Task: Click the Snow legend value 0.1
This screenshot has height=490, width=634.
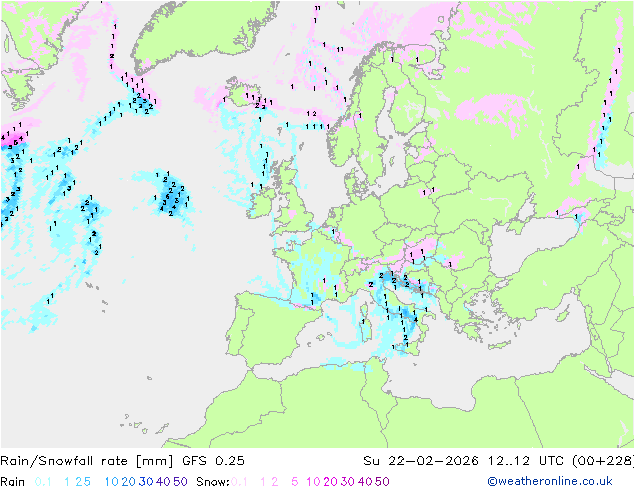Action: point(239,482)
